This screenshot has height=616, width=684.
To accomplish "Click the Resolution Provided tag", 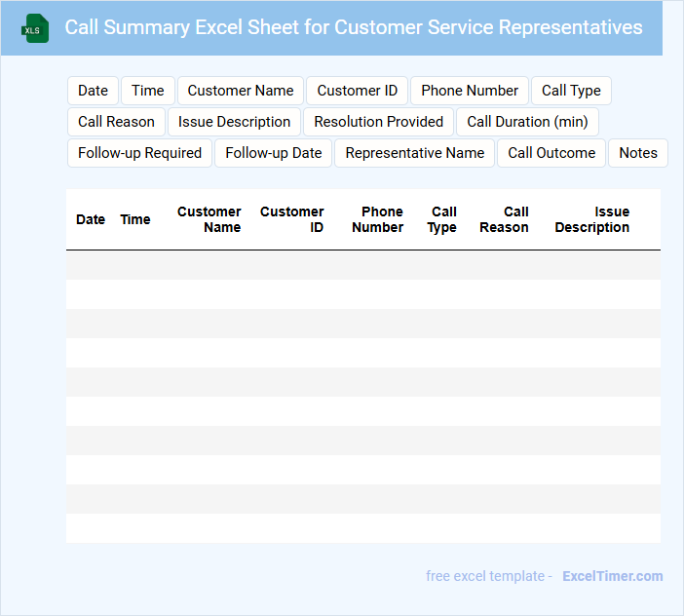I will point(378,122).
